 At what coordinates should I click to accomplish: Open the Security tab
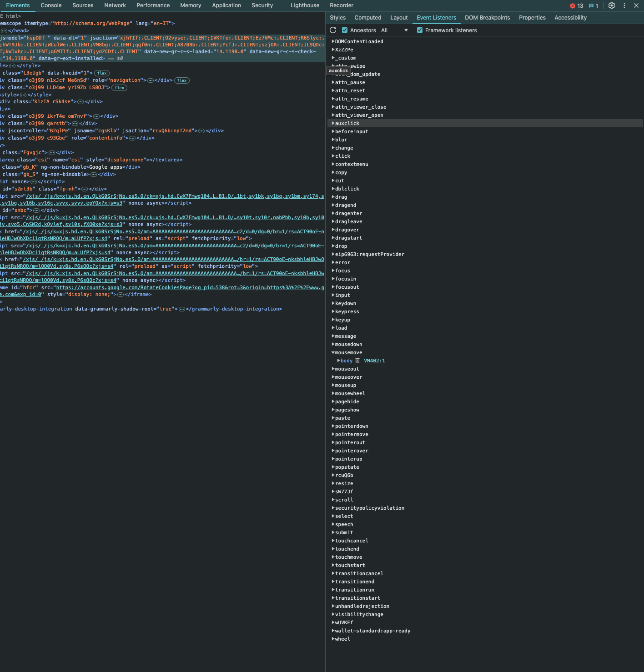click(x=262, y=5)
